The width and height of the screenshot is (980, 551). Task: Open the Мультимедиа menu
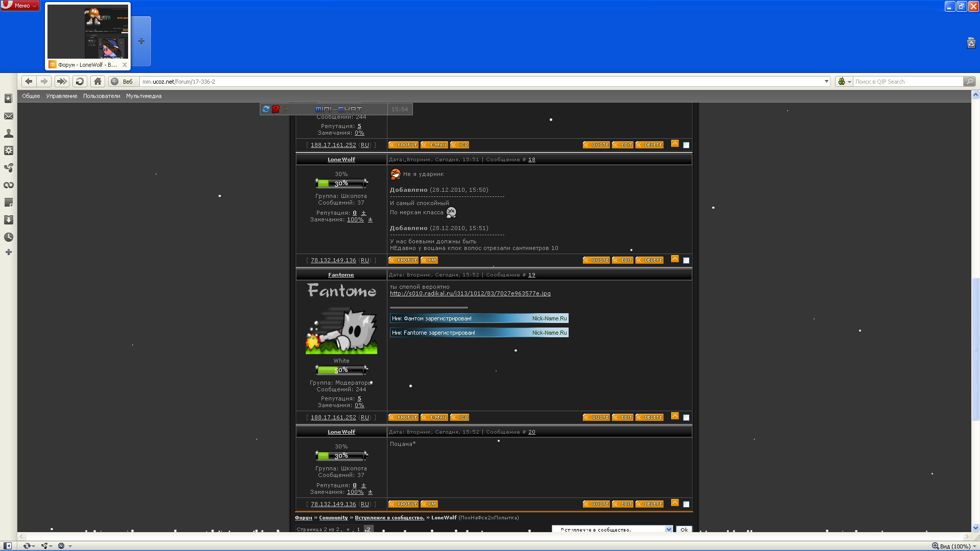click(143, 96)
